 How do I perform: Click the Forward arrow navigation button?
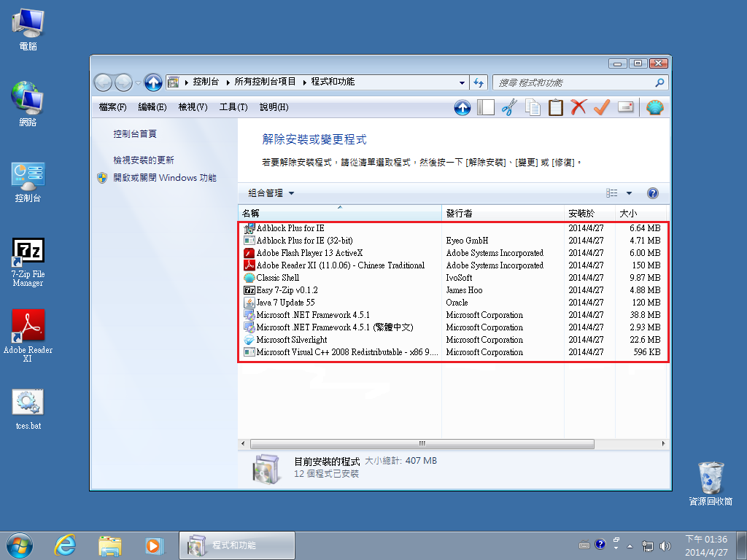pyautogui.click(x=123, y=82)
